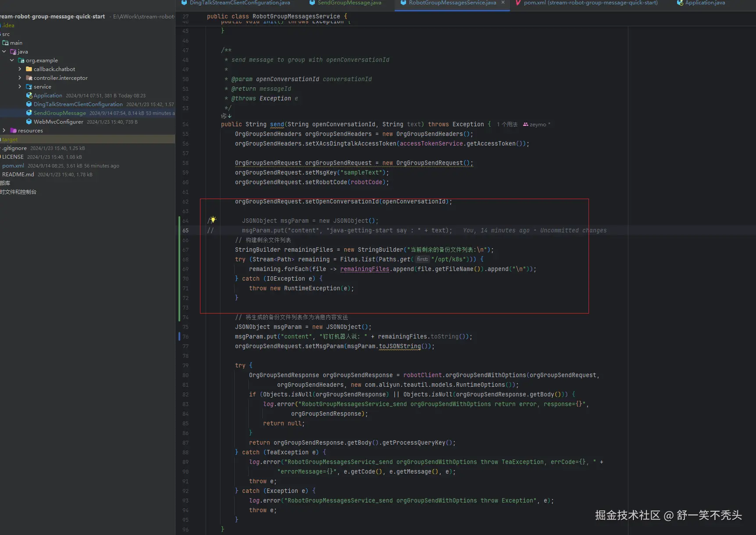Image resolution: width=756 pixels, height=535 pixels.
Task: Click the java source folder icon
Action: pos(14,52)
